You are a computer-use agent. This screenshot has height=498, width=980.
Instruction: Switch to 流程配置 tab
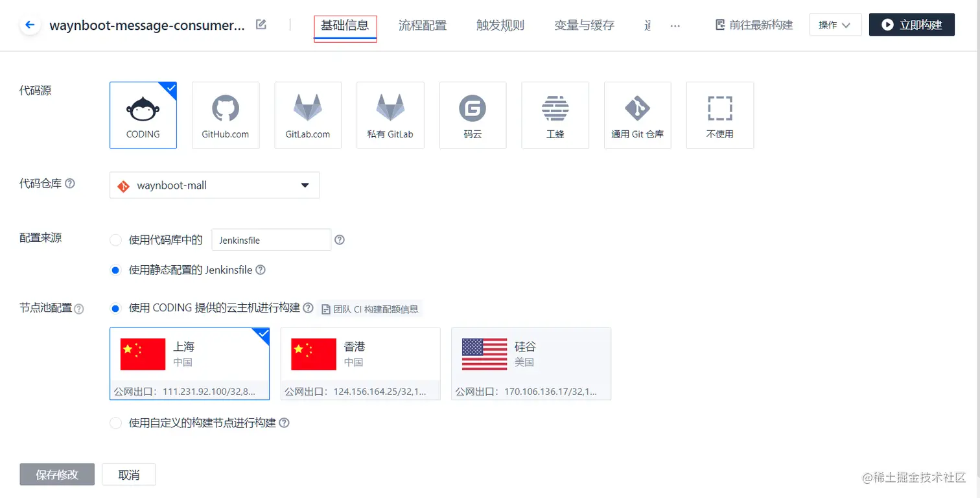click(x=423, y=26)
